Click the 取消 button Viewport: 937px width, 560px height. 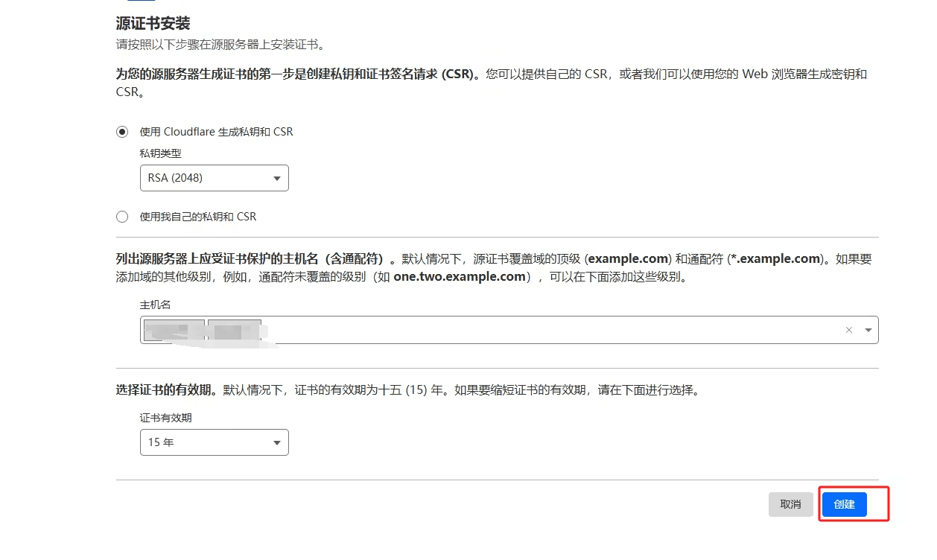[x=790, y=504]
